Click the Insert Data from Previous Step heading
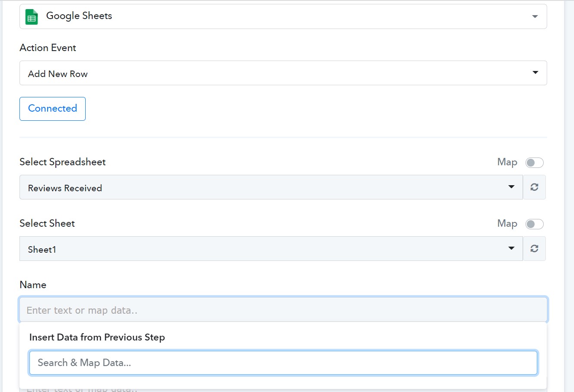This screenshot has width=574, height=392. tap(97, 337)
